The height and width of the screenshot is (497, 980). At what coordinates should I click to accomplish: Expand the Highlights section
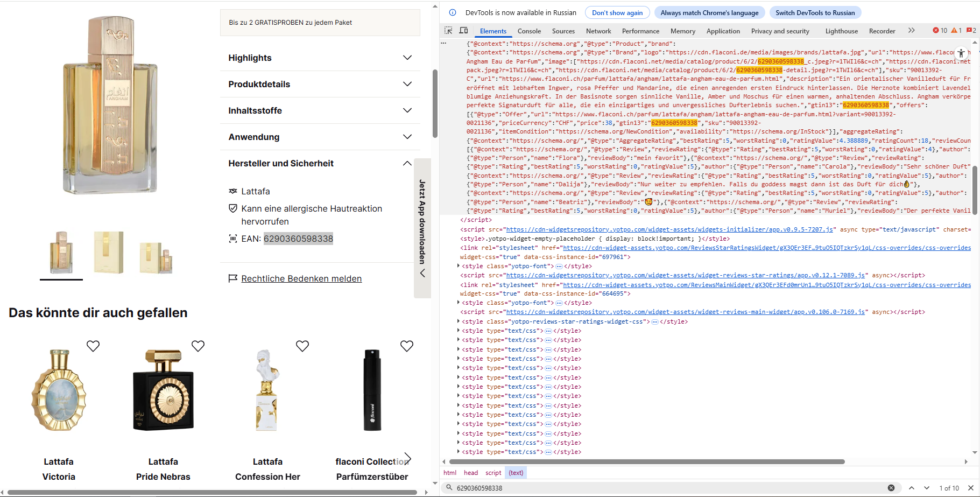coord(320,58)
